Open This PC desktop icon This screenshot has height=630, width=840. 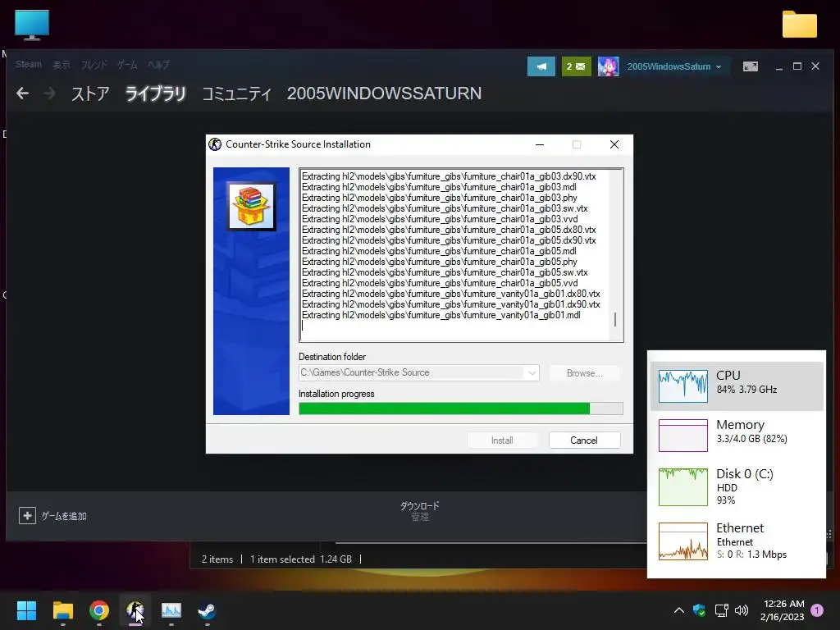pos(32,25)
